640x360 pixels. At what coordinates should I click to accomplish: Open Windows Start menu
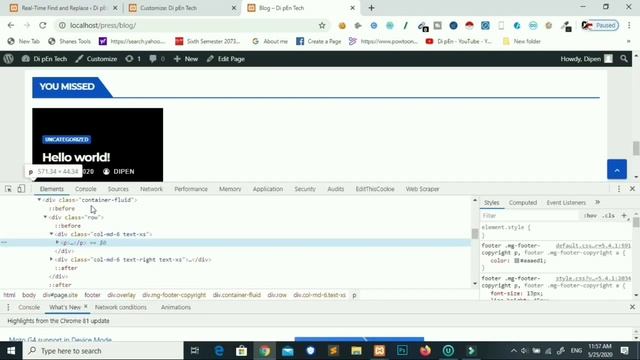11,351
